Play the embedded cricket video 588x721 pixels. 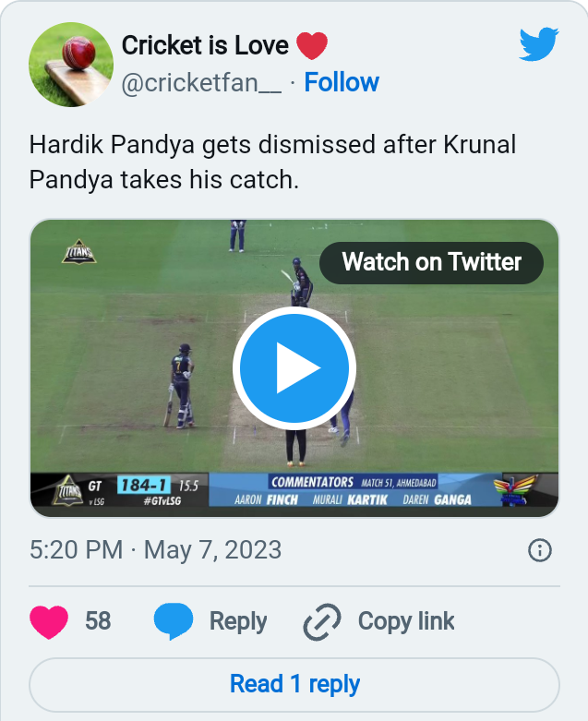(x=294, y=367)
